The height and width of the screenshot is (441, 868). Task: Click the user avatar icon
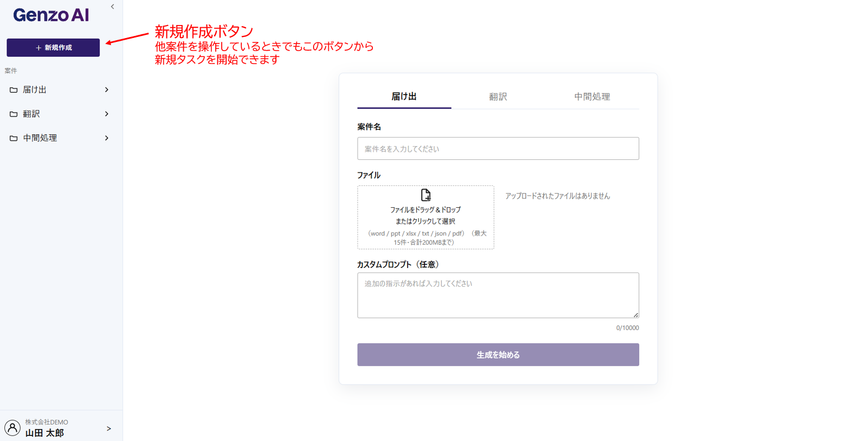click(13, 428)
